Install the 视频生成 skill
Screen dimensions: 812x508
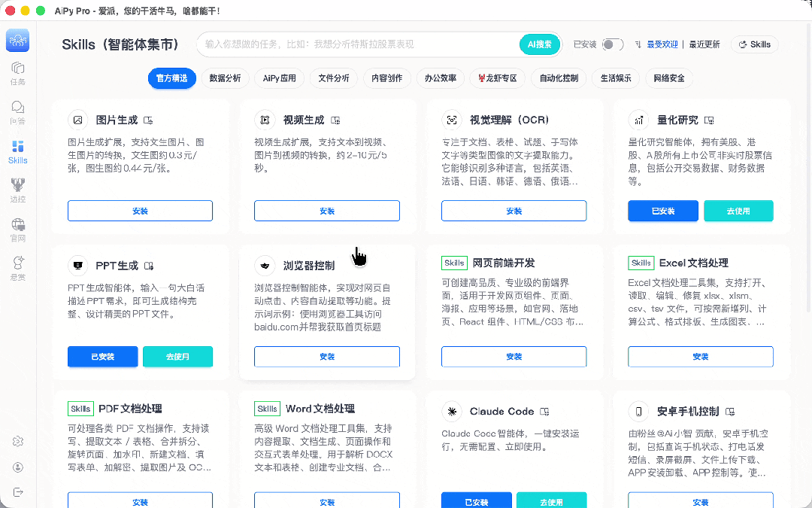click(327, 211)
